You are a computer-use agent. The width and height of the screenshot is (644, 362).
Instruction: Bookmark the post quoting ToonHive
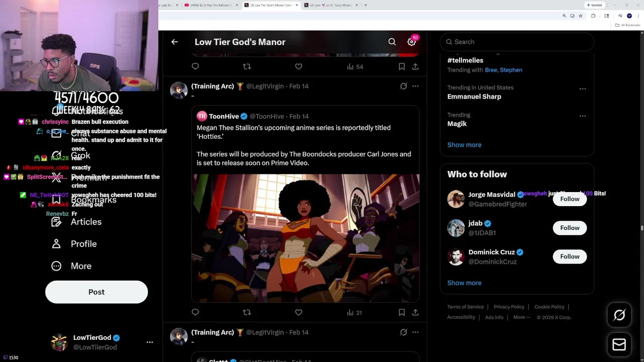pyautogui.click(x=401, y=312)
